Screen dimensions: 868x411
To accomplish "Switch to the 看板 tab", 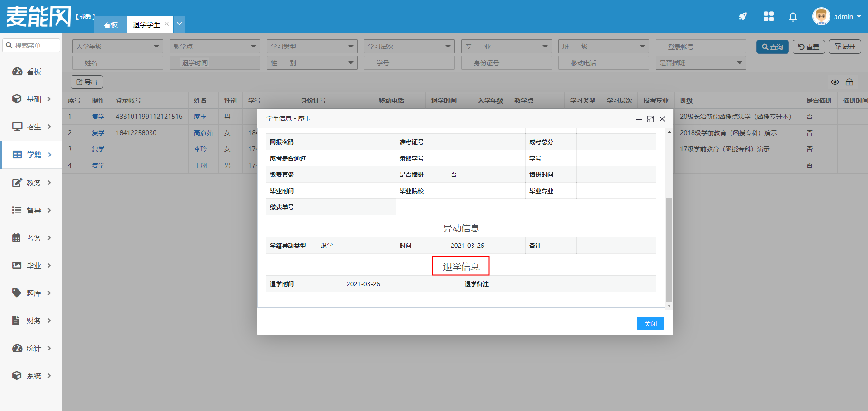I will [110, 24].
